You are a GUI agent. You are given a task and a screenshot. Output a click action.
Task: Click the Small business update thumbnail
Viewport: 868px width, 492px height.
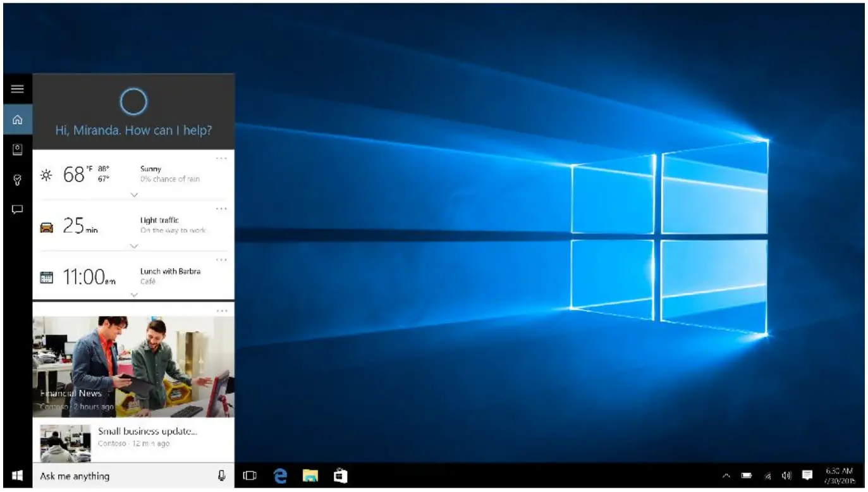click(x=66, y=443)
